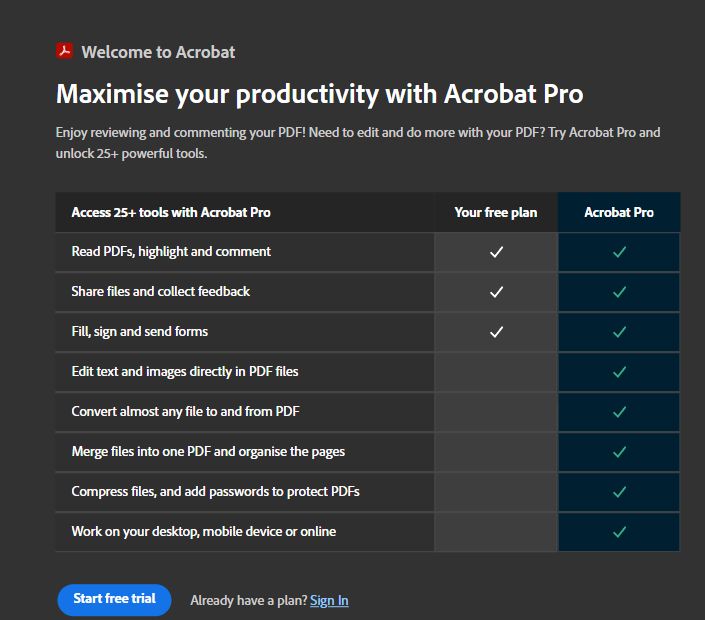Viewport: 705px width, 620px height.
Task: Click Acrobat Pro checkmark for Work on desktop row
Action: [x=619, y=532]
